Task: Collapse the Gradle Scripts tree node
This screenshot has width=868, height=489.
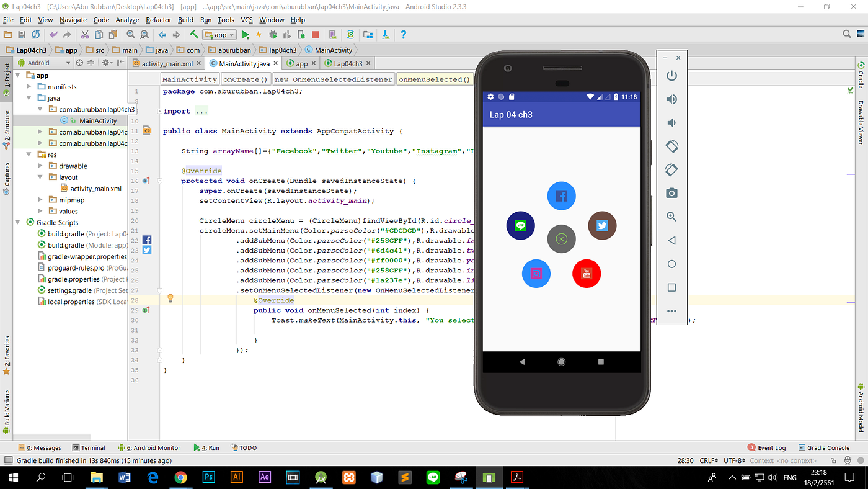Action: pyautogui.click(x=19, y=222)
